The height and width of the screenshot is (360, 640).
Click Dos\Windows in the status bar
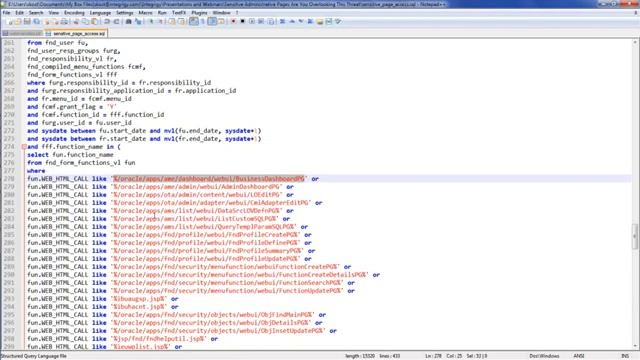544,356
